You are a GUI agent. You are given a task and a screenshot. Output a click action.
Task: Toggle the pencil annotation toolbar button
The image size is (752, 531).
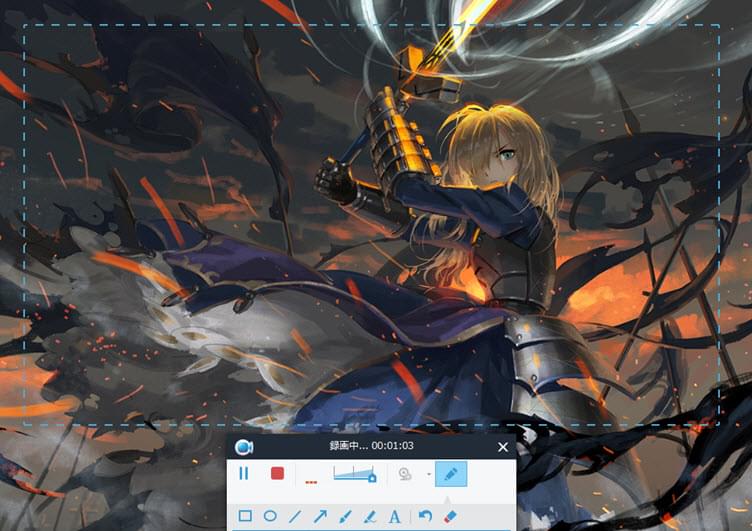tap(451, 473)
